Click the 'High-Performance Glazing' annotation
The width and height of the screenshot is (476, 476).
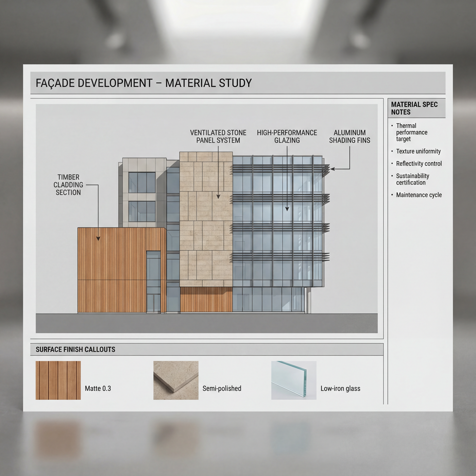pos(287,136)
